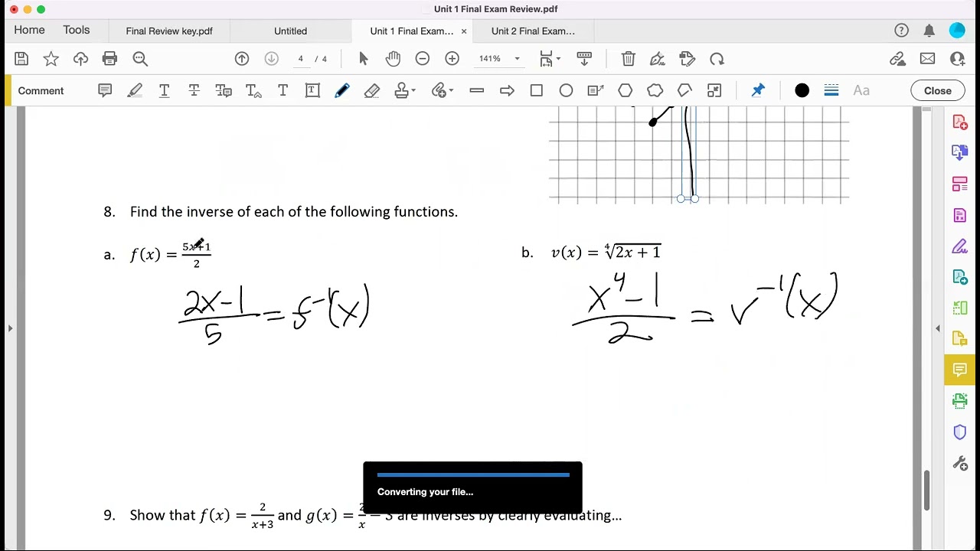Activate the pencil drawing tool
The width and height of the screenshot is (980, 551).
[x=342, y=90]
